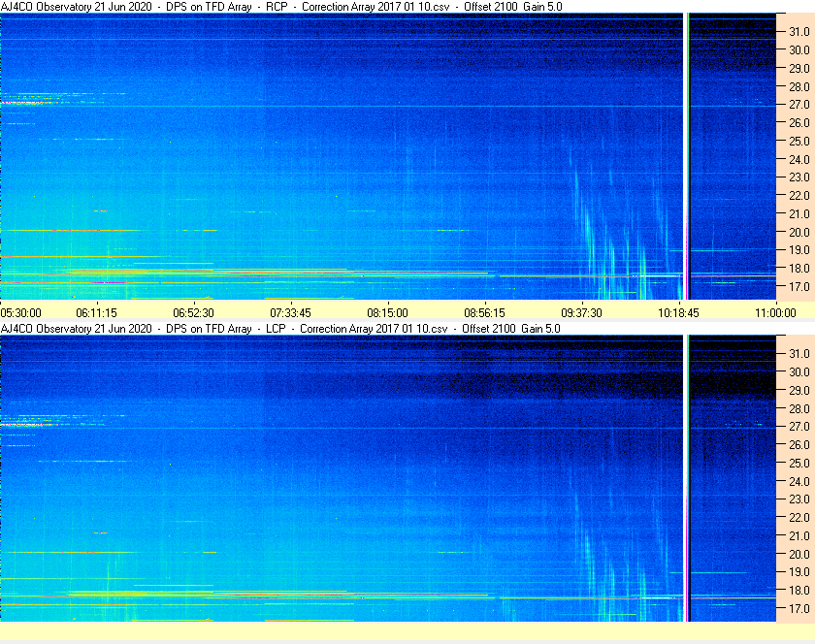Image resolution: width=815 pixels, height=644 pixels.
Task: Click the 18.0 frequency label on RCP axis
Action: coord(799,269)
